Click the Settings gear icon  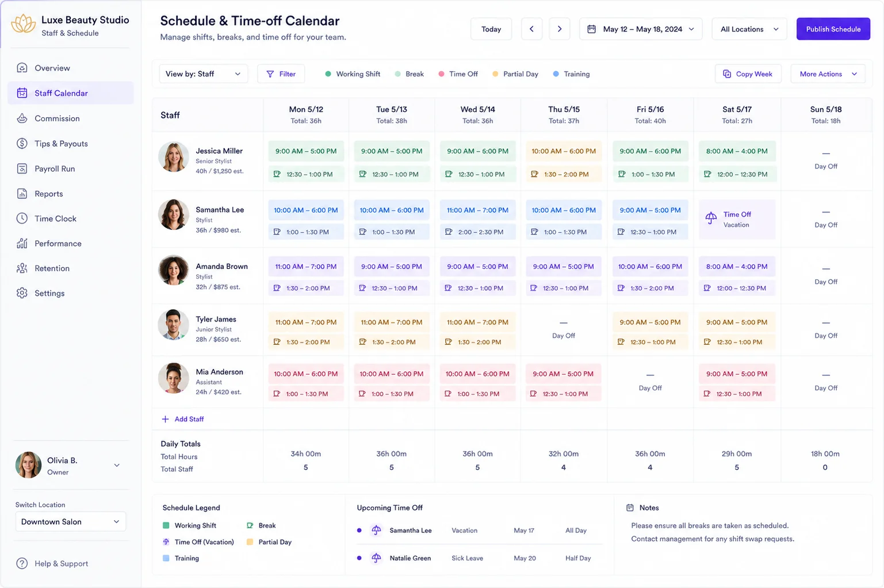[x=22, y=293]
